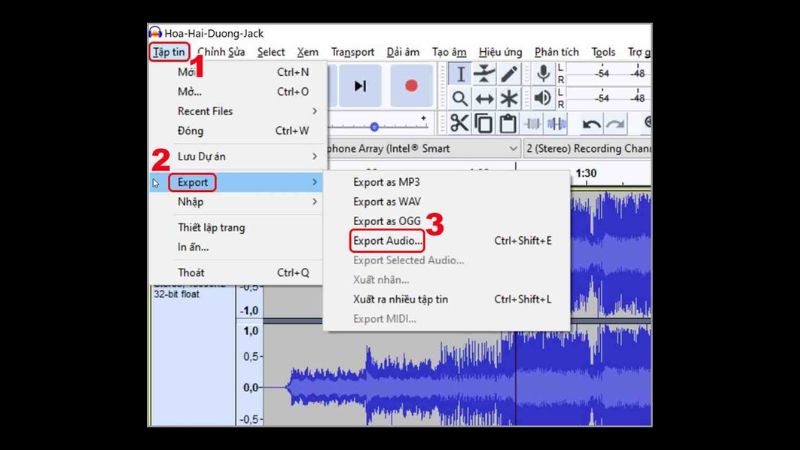Choose In ấn... menu item
The height and width of the screenshot is (450, 800).
[x=238, y=247]
